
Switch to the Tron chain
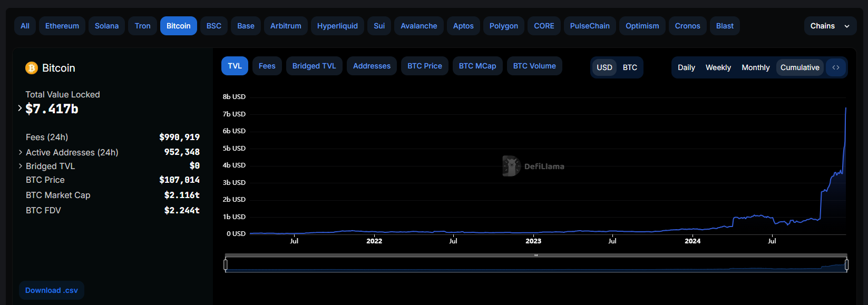(142, 26)
